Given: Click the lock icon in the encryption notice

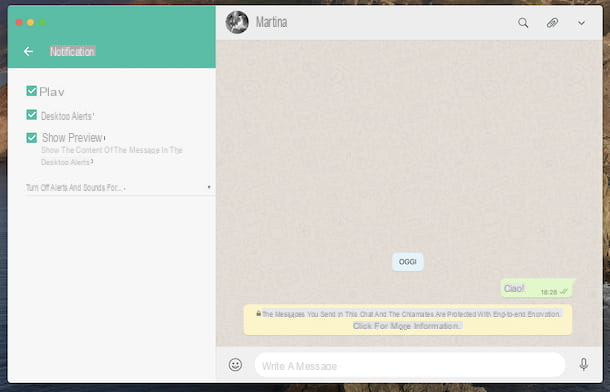Looking at the screenshot, I should (x=258, y=313).
